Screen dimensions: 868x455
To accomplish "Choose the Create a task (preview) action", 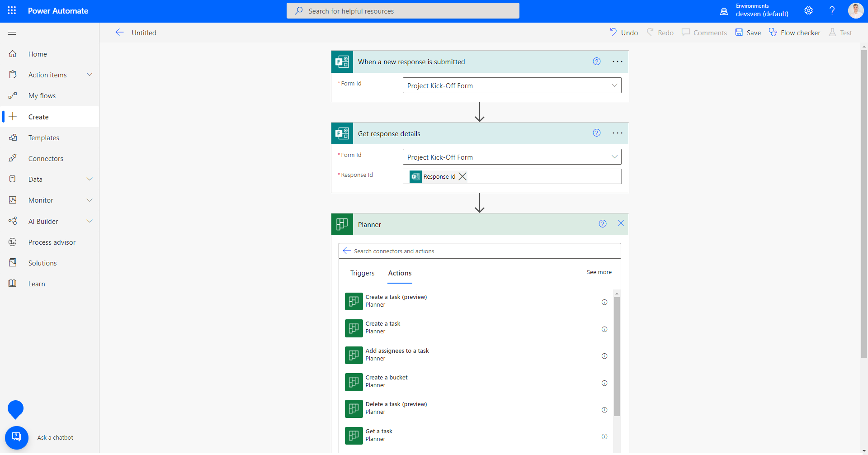I will coord(476,301).
